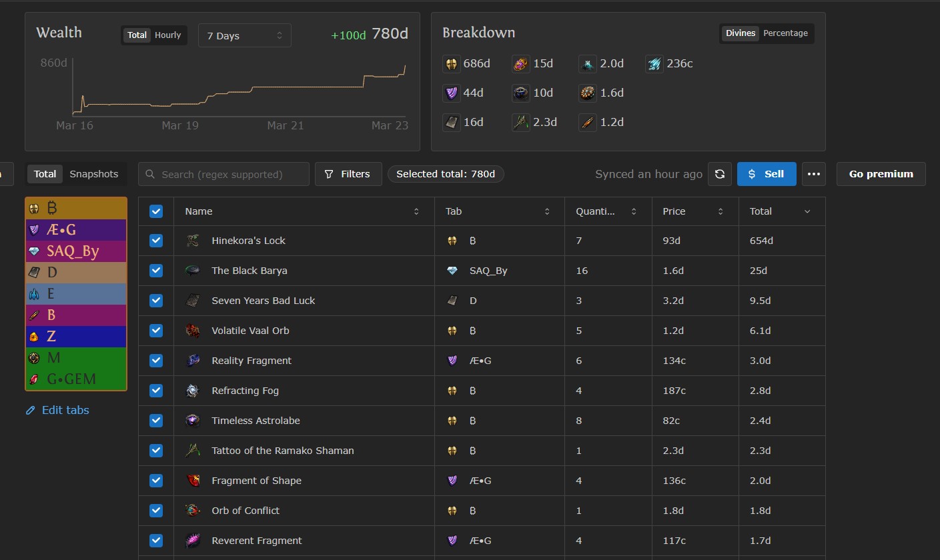This screenshot has width=940, height=560.
Task: Uncheck the Refracting Fog row checkbox
Action: (x=156, y=391)
